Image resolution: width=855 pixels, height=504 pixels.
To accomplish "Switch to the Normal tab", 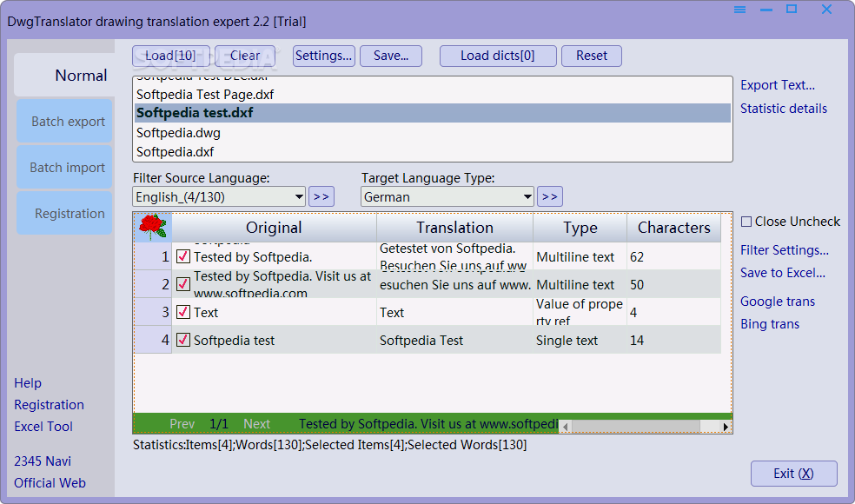I will click(64, 76).
